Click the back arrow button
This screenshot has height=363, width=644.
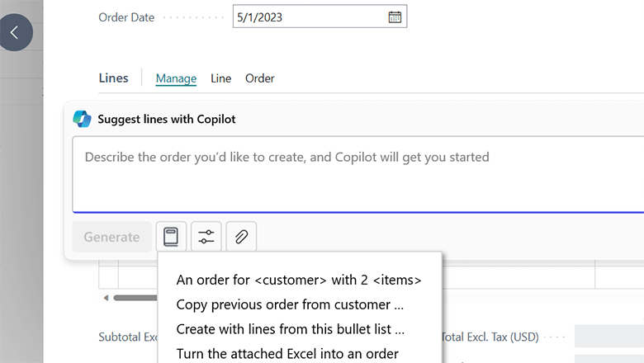coord(14,33)
